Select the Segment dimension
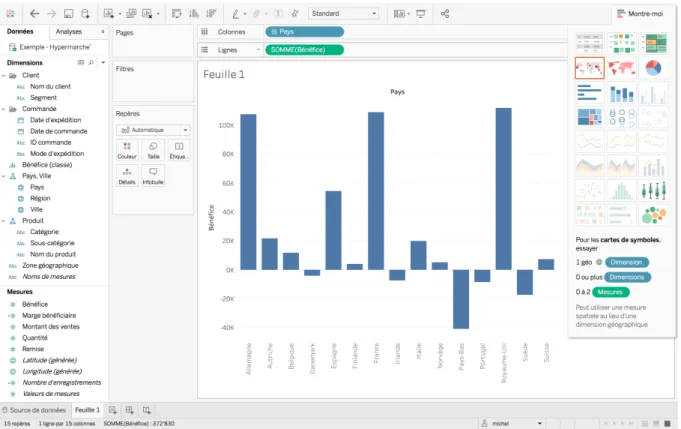The image size is (681, 429). tap(43, 98)
